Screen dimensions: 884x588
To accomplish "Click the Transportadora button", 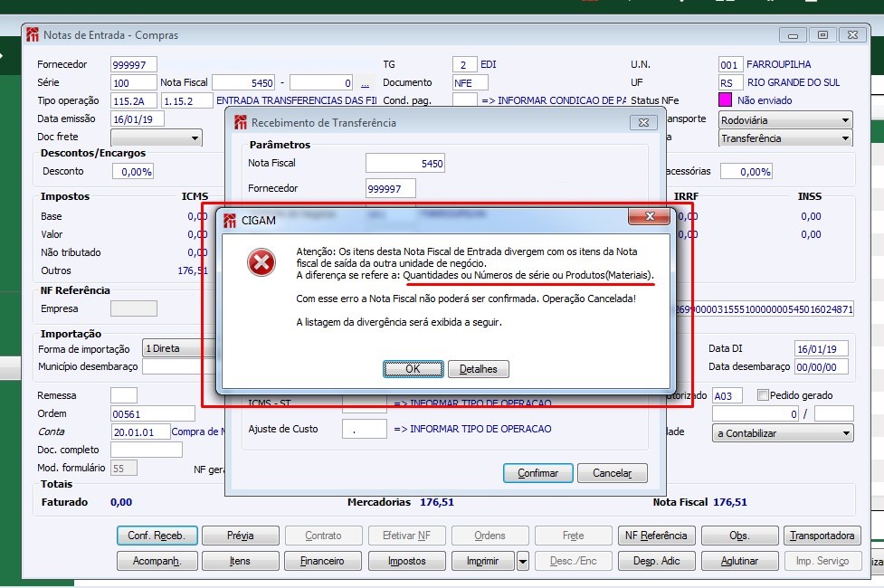I will point(822,536).
